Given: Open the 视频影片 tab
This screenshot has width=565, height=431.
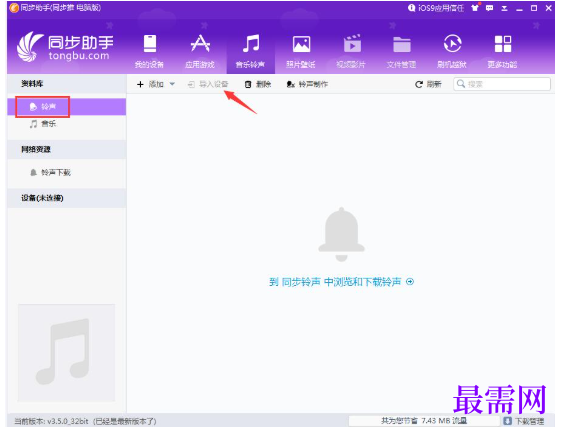Looking at the screenshot, I should 351,51.
